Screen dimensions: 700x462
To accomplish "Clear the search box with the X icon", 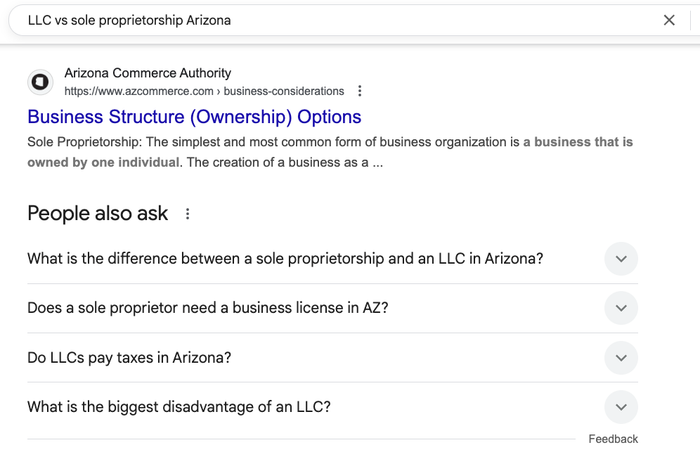I will point(669,20).
